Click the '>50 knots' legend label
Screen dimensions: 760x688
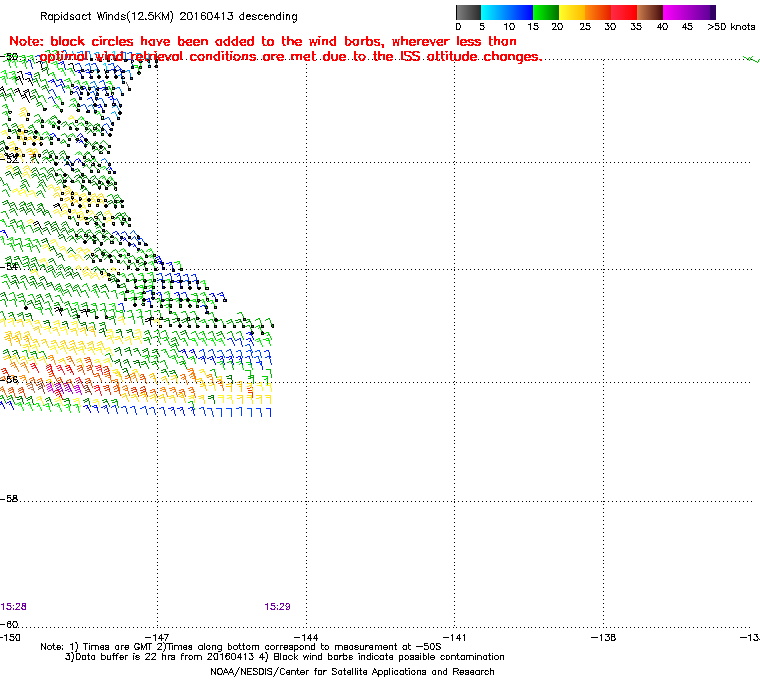(731, 27)
